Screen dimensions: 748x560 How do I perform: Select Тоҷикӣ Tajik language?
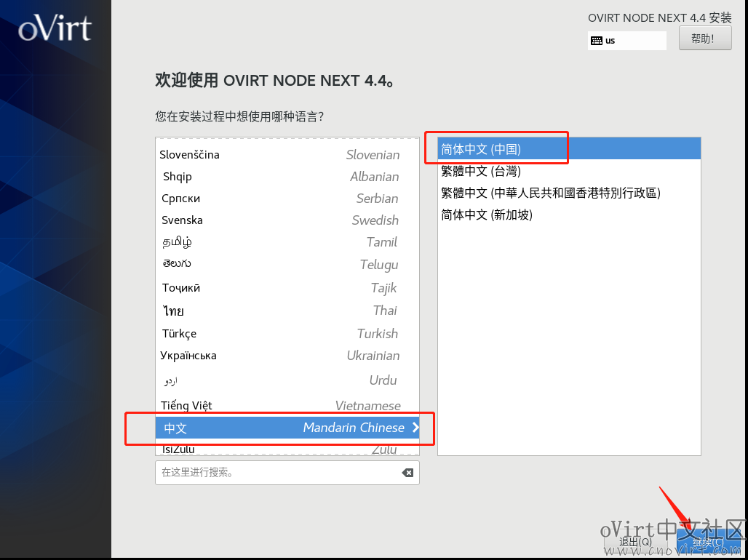(287, 287)
